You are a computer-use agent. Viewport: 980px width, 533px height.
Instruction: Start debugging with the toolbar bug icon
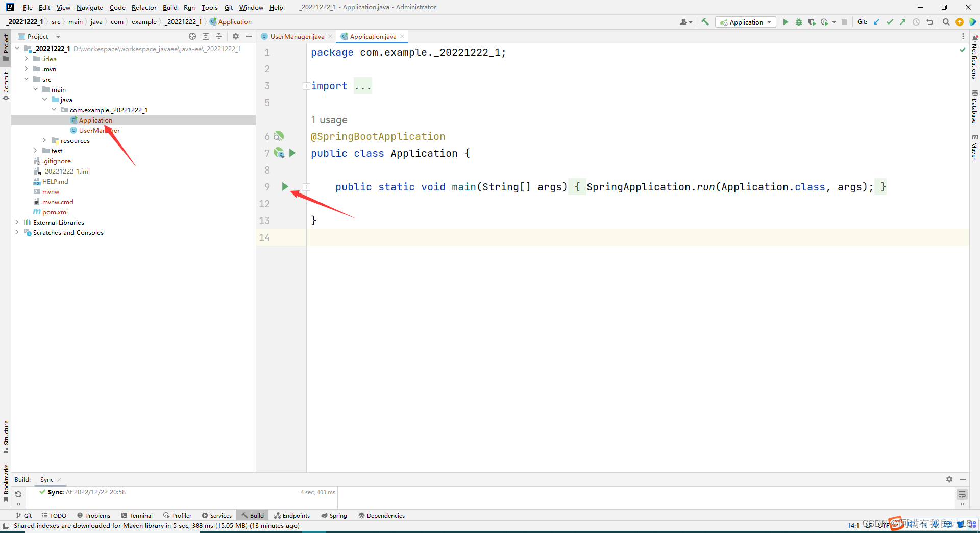tap(798, 22)
